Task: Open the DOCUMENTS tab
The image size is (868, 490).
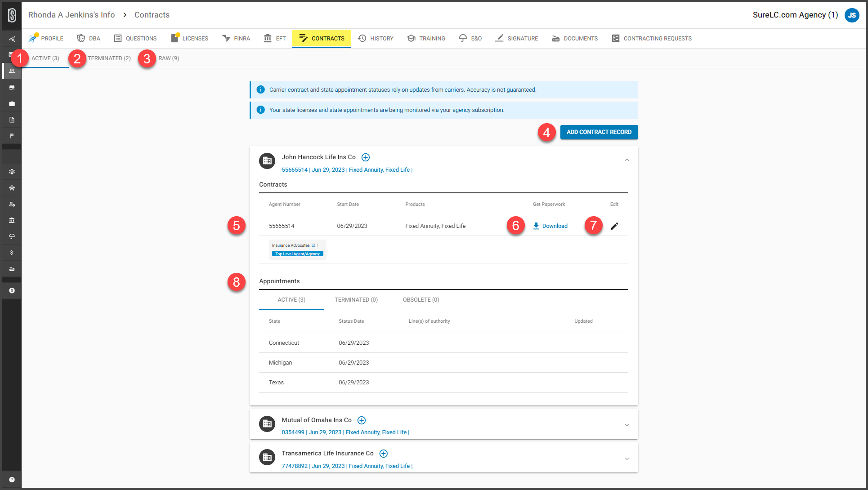Action: pos(575,39)
